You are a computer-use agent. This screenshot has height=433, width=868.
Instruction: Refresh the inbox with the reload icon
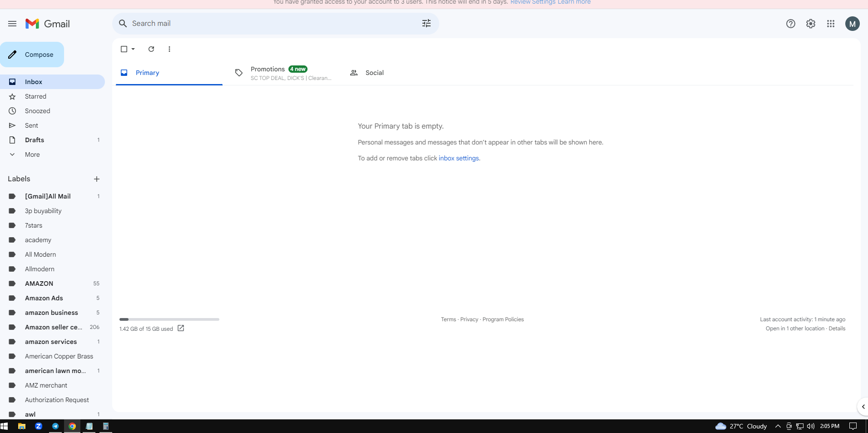[x=151, y=49]
